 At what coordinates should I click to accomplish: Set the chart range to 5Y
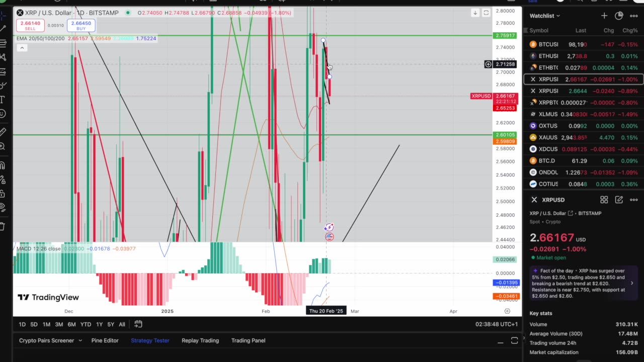coord(111,324)
